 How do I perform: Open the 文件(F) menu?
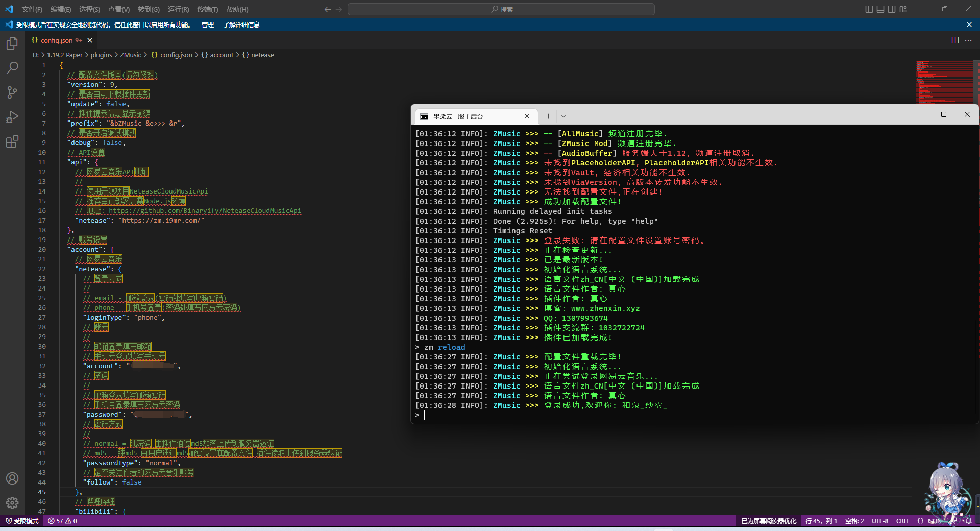click(32, 9)
